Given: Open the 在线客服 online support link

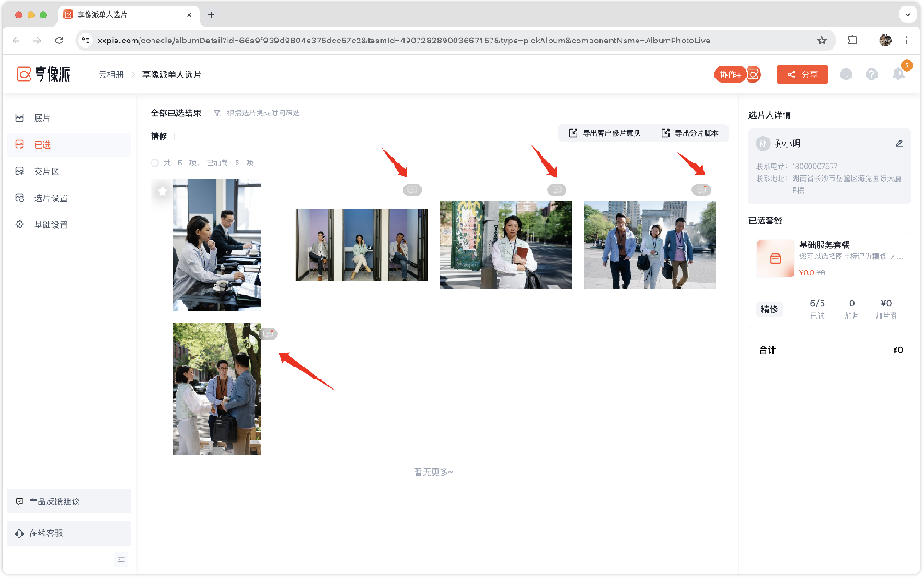Looking at the screenshot, I should point(45,534).
